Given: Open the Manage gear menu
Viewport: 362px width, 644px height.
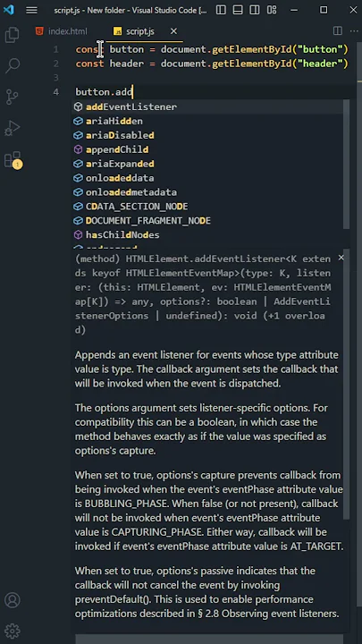Looking at the screenshot, I should [13, 631].
